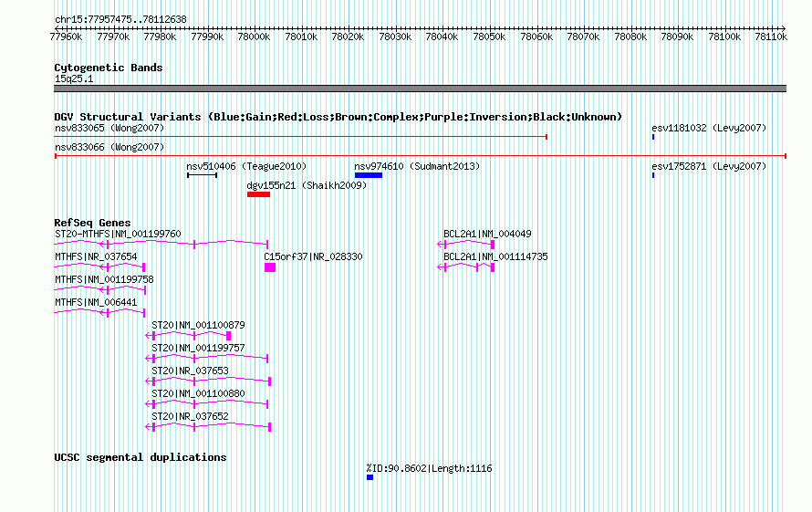Select the BCL2A1|NM_001114735 gene label

(495, 256)
